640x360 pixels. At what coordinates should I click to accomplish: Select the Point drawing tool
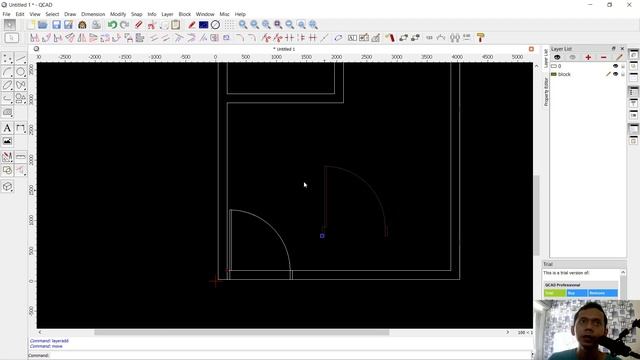click(7, 59)
